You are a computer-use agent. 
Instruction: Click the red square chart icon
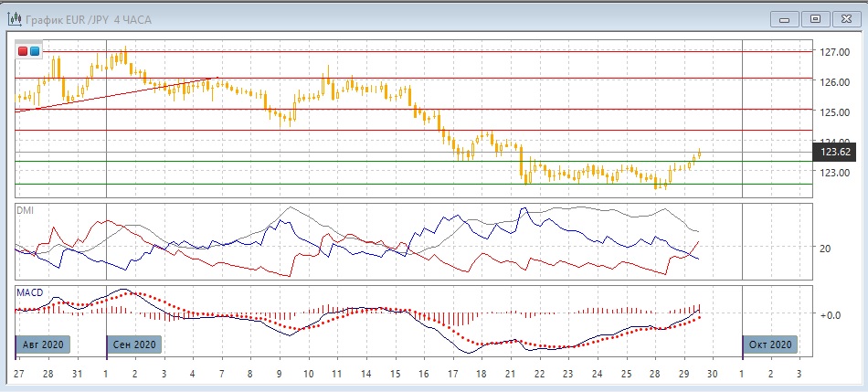pos(23,51)
